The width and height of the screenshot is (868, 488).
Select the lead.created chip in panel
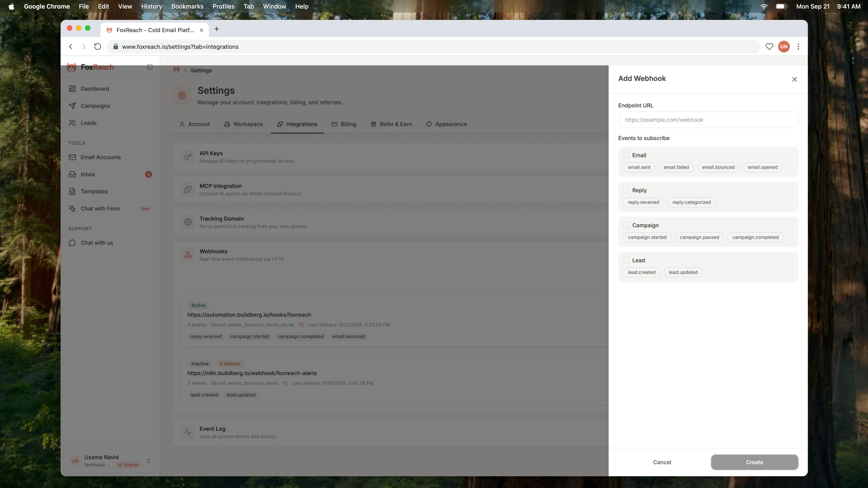pyautogui.click(x=642, y=272)
